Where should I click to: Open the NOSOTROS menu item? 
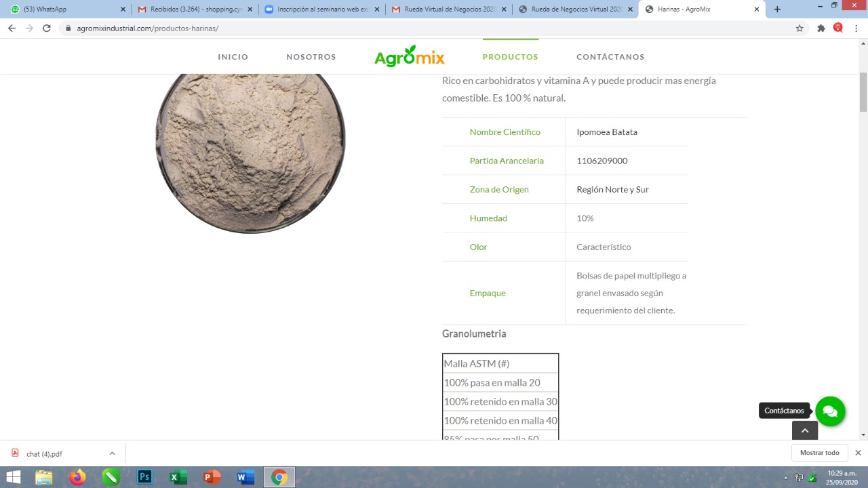click(x=311, y=57)
